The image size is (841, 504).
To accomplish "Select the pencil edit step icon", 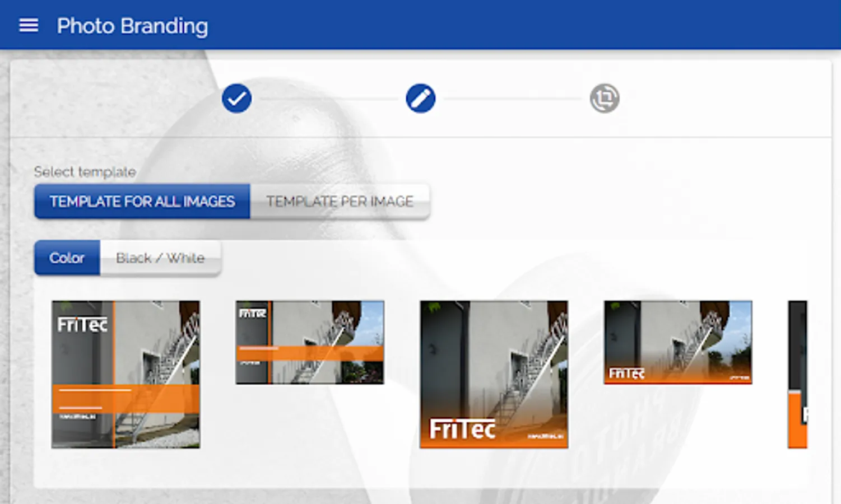I will (420, 99).
